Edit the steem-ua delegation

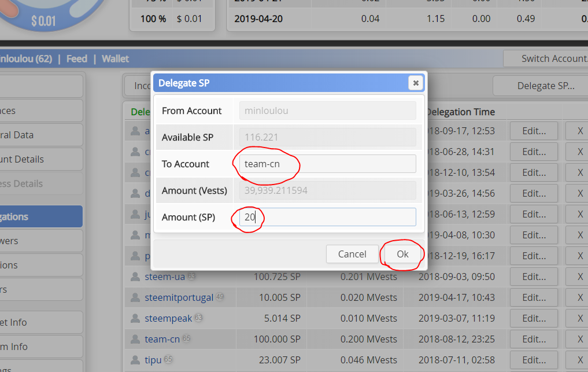[x=534, y=277]
